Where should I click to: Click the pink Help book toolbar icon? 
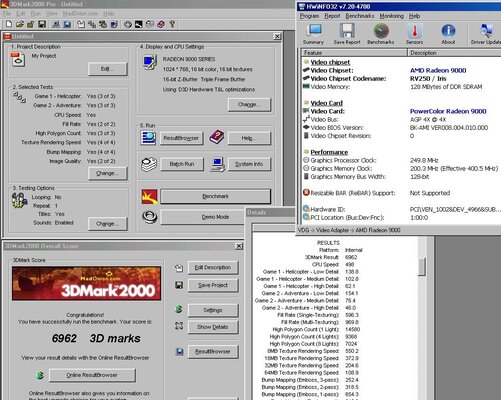tap(161, 24)
